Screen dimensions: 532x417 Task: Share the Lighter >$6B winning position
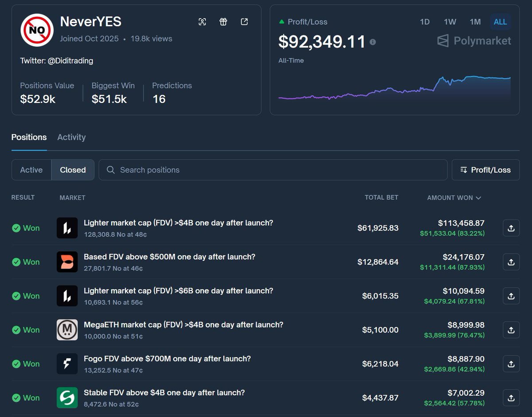(511, 296)
